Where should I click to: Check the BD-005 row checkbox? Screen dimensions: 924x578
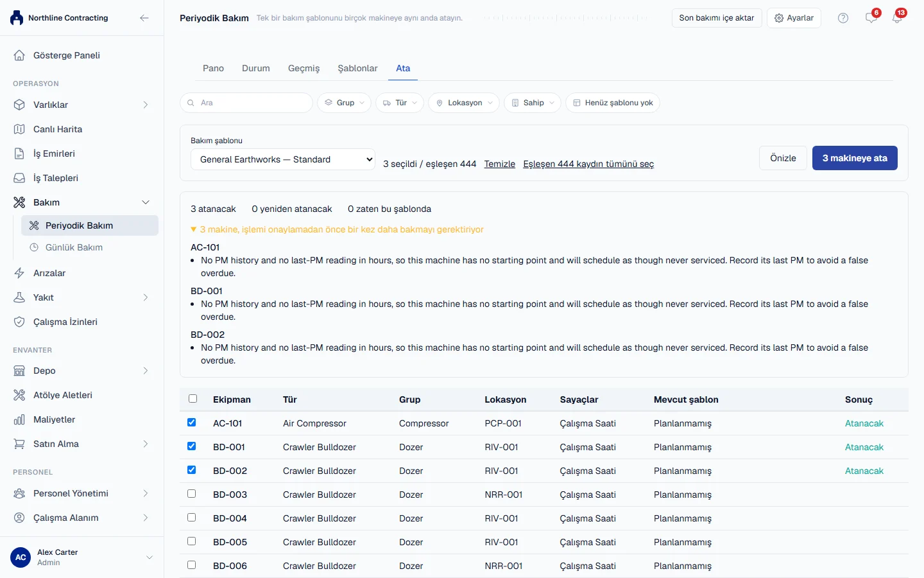point(191,541)
